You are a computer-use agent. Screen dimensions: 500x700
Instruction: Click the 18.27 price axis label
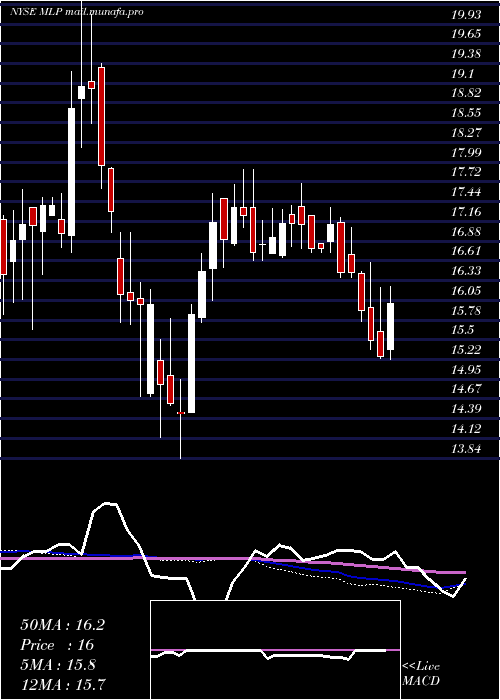[466, 133]
